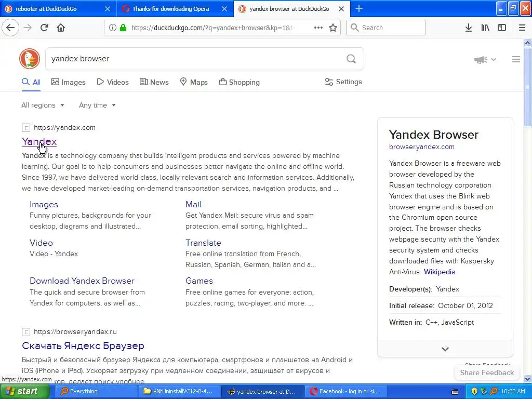Open the Yandex Games sublink
Image resolution: width=532 pixels, height=399 pixels.
tap(199, 281)
